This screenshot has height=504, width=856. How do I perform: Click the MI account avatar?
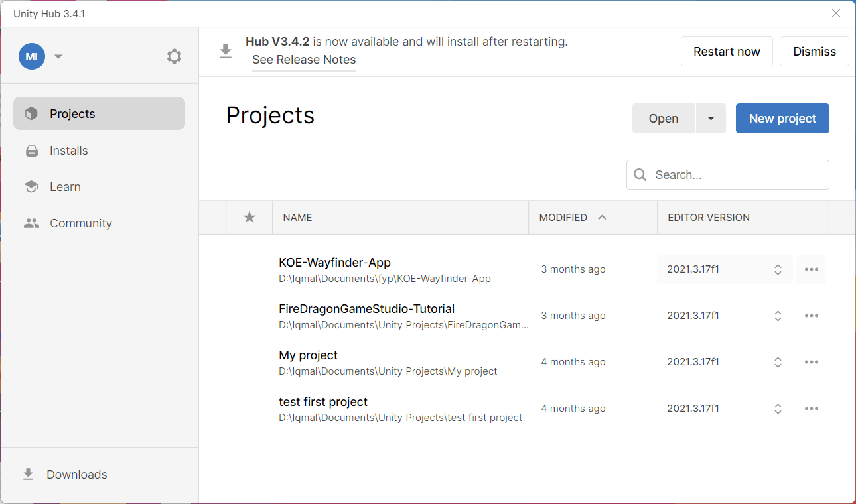(x=31, y=56)
